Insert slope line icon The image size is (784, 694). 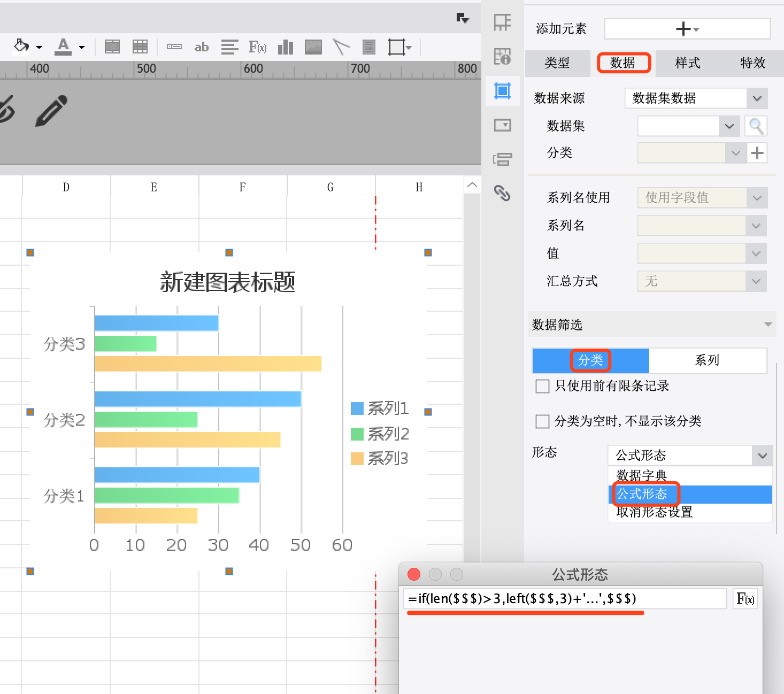[341, 47]
